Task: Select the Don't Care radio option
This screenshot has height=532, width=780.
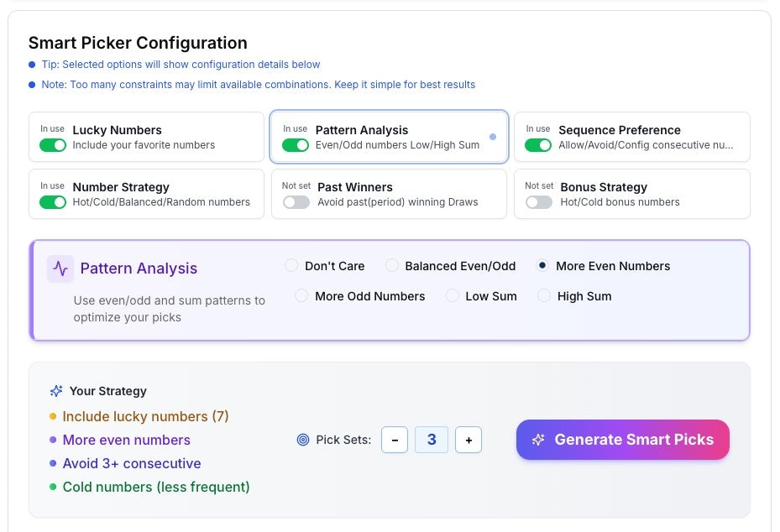Action: pyautogui.click(x=291, y=265)
